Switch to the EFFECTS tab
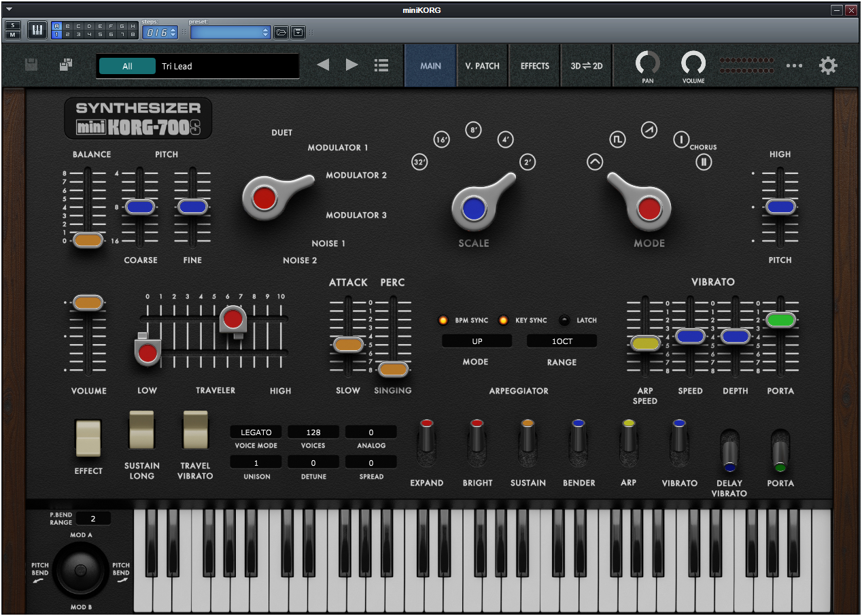 pyautogui.click(x=535, y=66)
